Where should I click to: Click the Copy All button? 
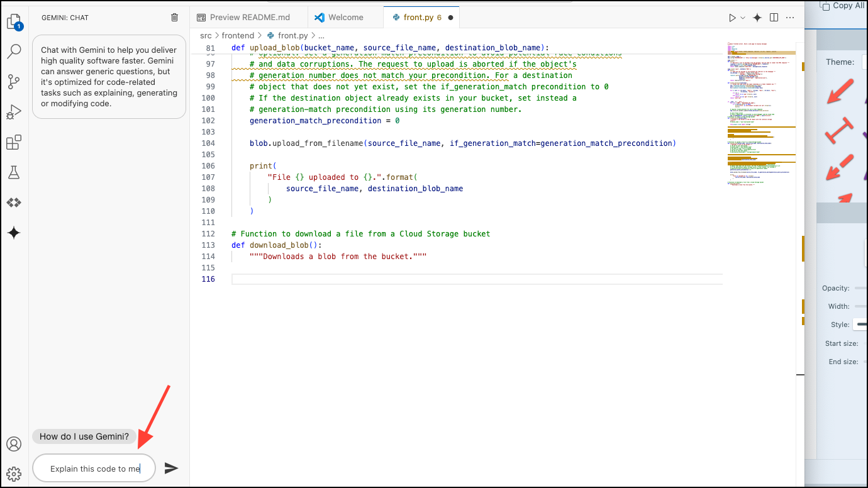click(843, 6)
